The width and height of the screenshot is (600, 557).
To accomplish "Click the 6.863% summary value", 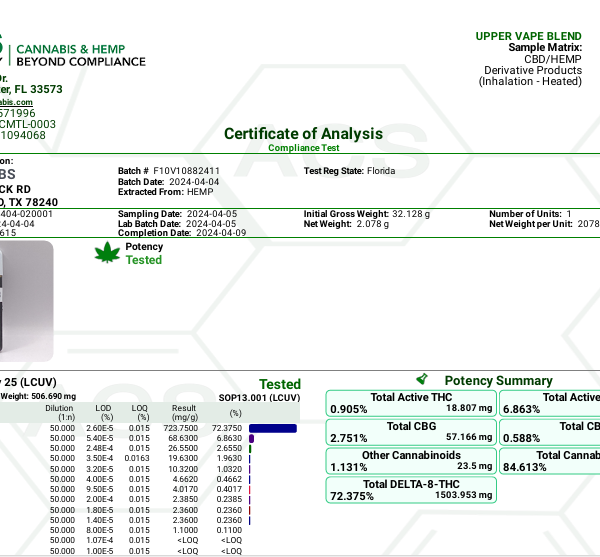I will point(522,409).
